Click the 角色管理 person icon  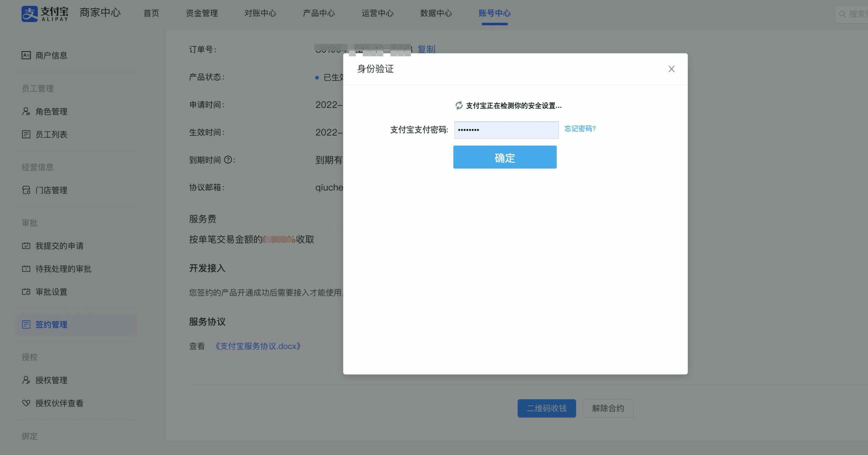click(26, 111)
